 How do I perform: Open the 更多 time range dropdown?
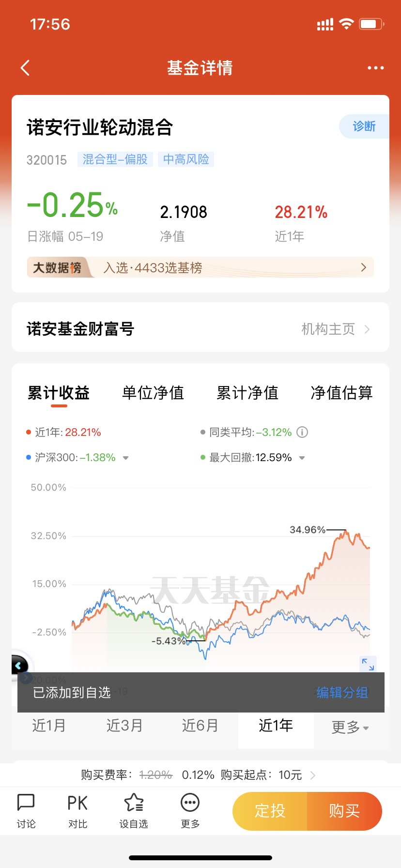pyautogui.click(x=350, y=727)
